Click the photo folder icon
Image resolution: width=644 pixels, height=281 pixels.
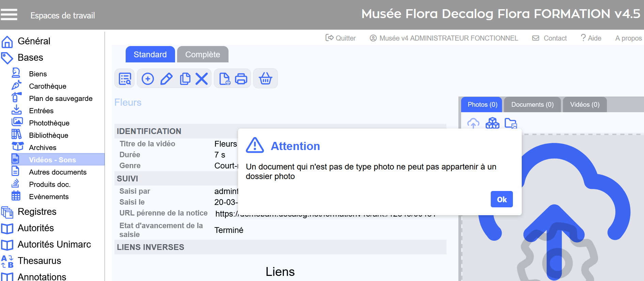click(511, 123)
